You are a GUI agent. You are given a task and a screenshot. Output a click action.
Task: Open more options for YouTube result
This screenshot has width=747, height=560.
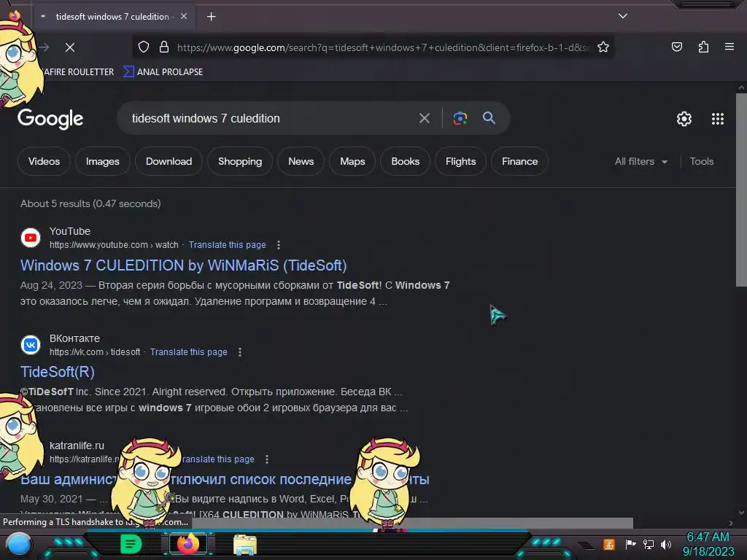coord(279,245)
